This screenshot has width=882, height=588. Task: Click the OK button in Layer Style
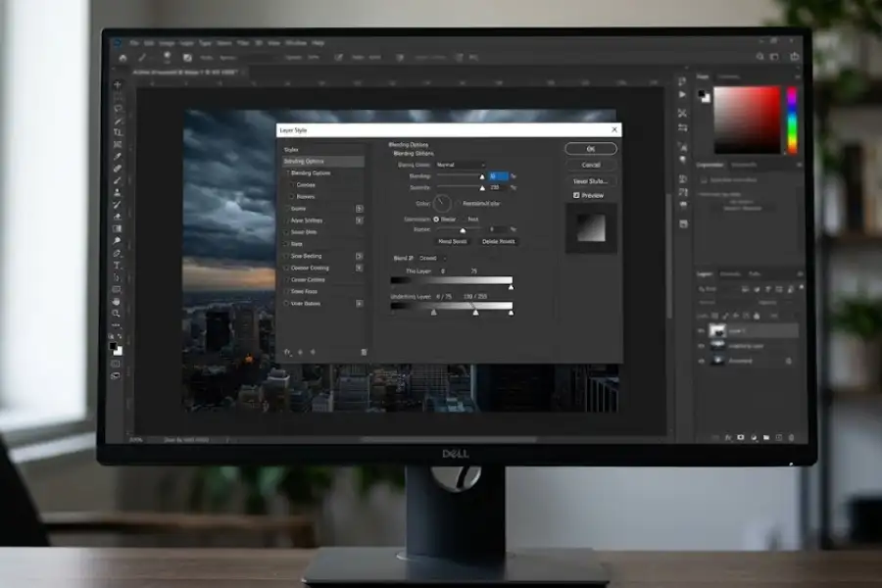click(591, 148)
